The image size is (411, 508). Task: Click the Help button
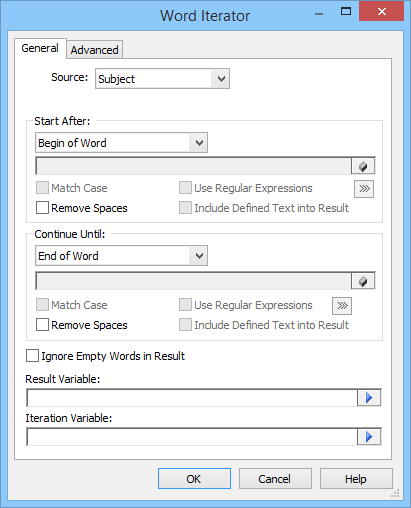tap(356, 479)
